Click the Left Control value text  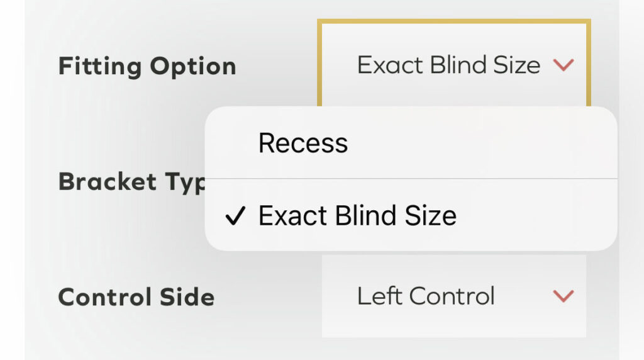[x=426, y=296]
